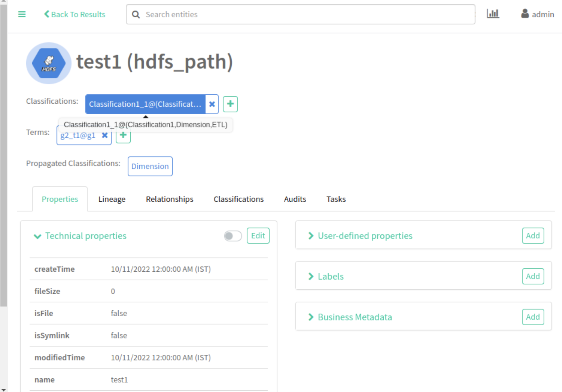Open the statistics bar chart icon

[x=493, y=14]
